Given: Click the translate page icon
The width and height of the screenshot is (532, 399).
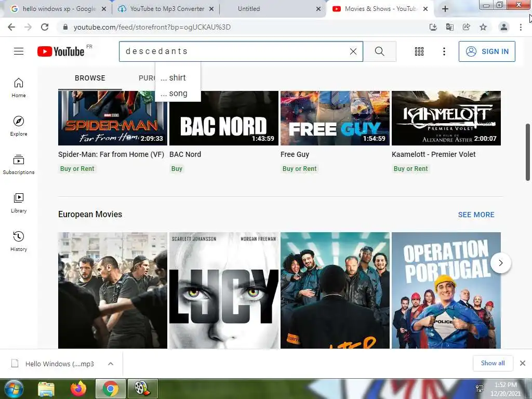Looking at the screenshot, I should [449, 27].
